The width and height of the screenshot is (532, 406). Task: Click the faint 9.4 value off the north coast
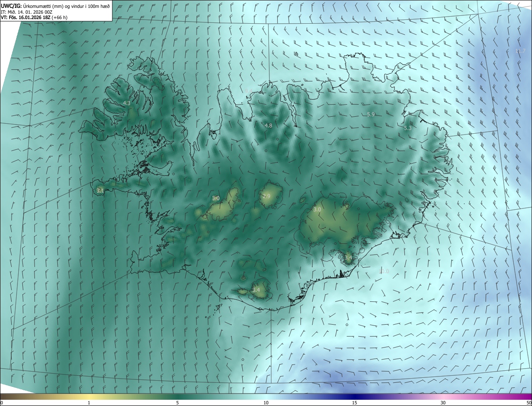point(249,91)
